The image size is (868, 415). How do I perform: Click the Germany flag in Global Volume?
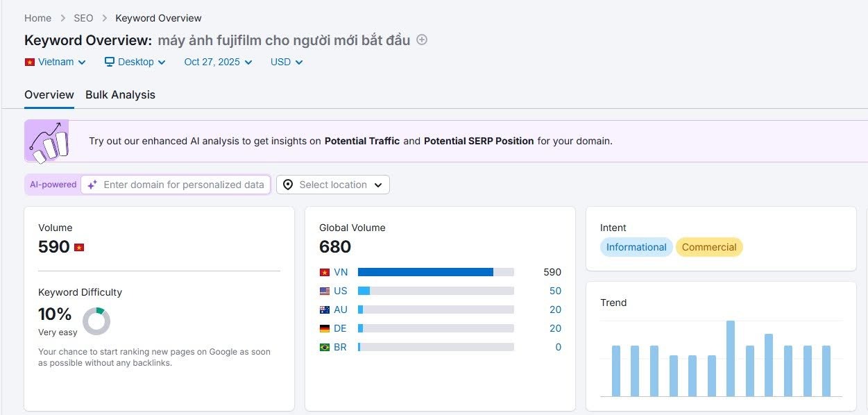(x=325, y=328)
